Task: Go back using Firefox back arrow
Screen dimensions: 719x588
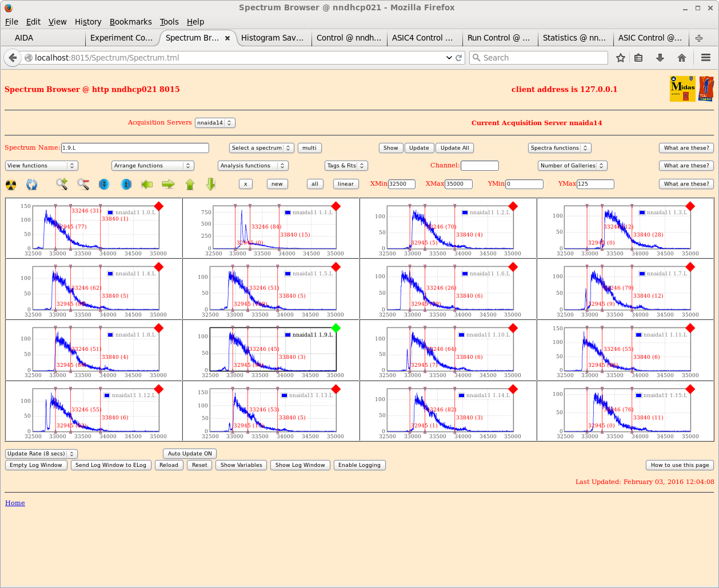Action: coord(13,58)
